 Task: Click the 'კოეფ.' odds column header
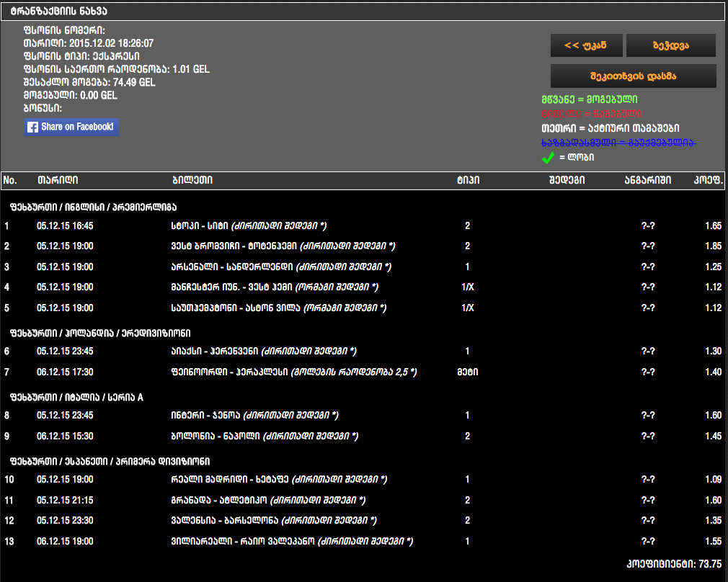[709, 180]
